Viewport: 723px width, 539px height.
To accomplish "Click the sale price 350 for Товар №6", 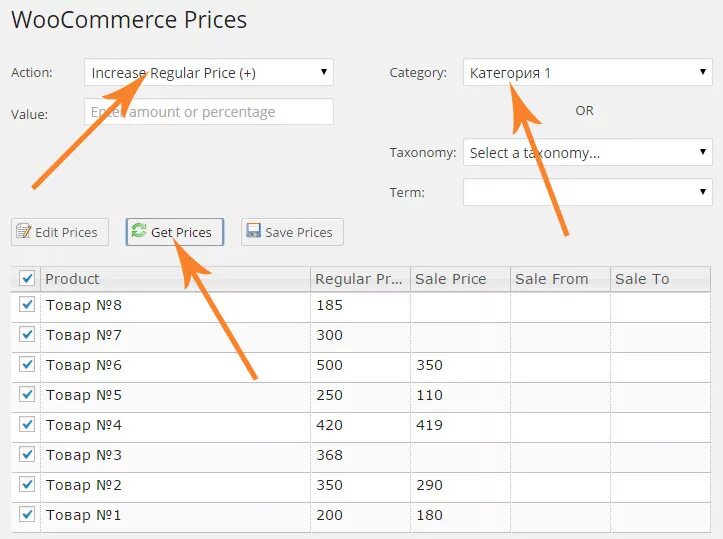I will click(461, 365).
